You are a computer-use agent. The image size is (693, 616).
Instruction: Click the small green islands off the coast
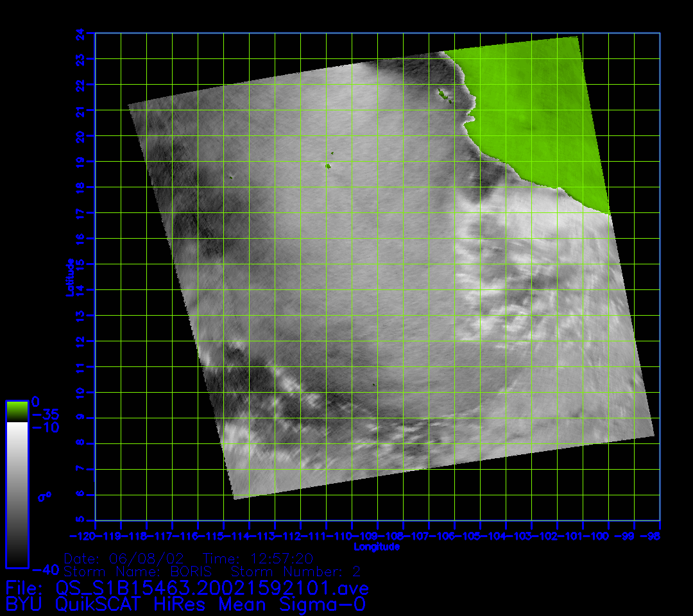point(443,96)
